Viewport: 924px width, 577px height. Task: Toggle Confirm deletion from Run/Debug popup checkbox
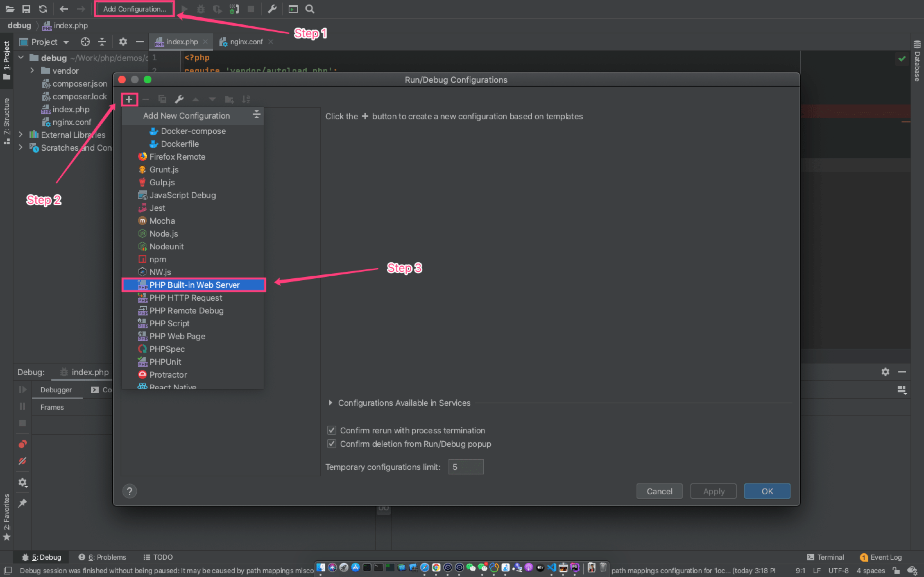coord(330,444)
